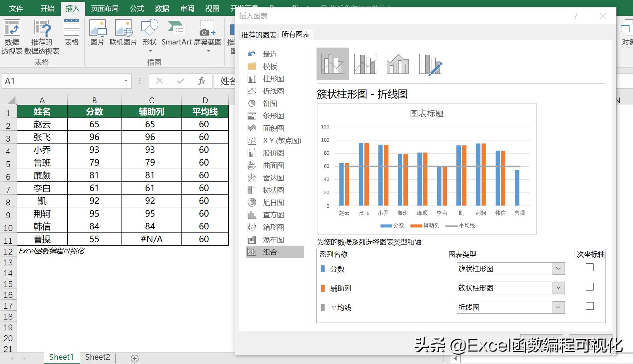The width and height of the screenshot is (633, 364).
Task: Insert a Table (表格) from the ribbon
Action: click(x=72, y=33)
